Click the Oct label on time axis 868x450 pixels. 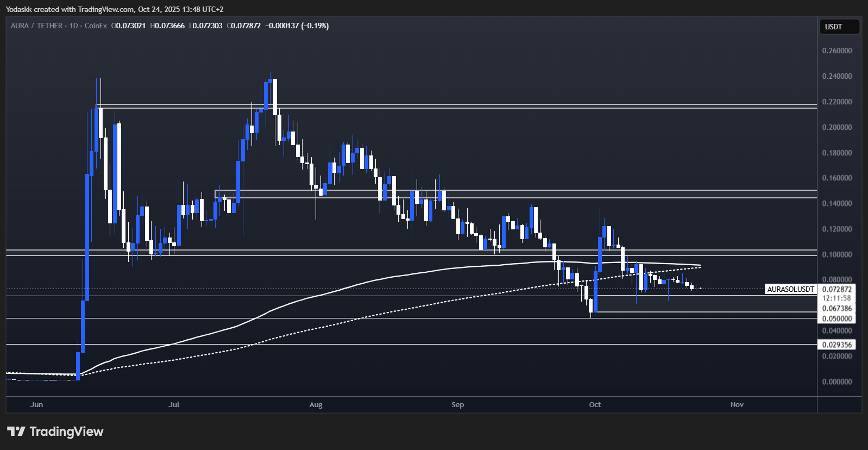coord(595,404)
